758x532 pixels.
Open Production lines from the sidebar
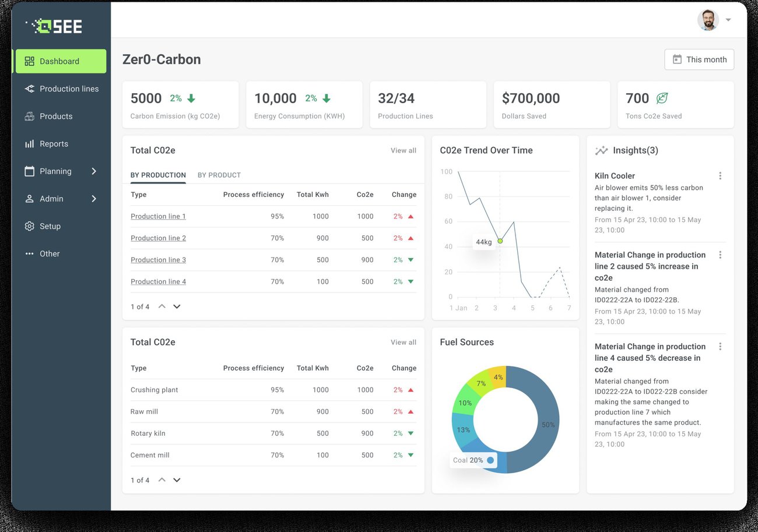62,89
